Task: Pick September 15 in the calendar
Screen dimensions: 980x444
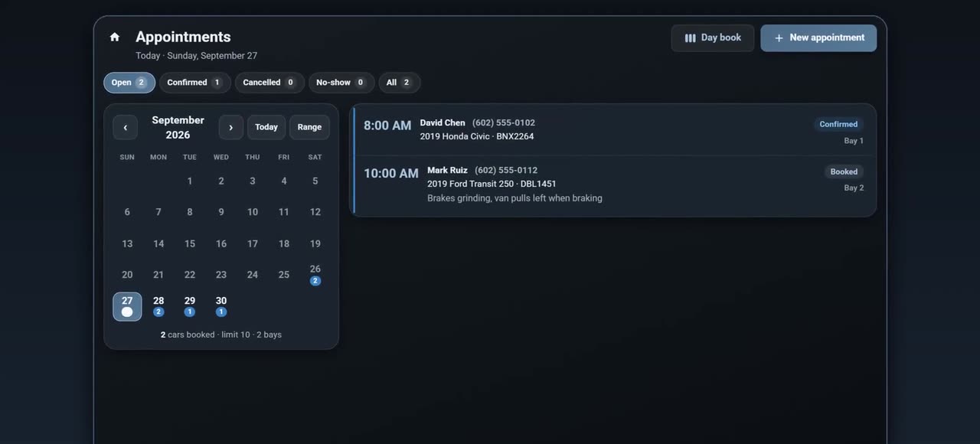Action: 190,243
